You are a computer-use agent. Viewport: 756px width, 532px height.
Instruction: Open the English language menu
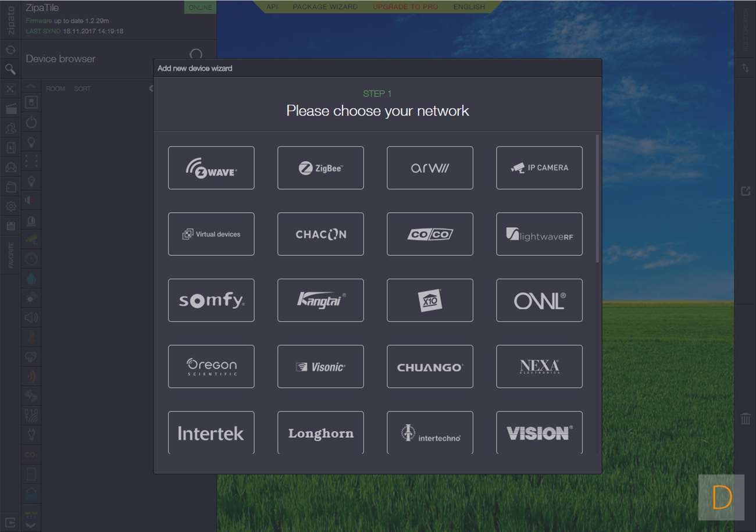point(469,7)
